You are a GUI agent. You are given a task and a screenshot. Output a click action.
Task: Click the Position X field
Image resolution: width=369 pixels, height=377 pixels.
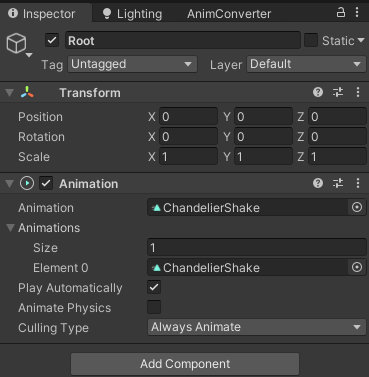pos(188,117)
